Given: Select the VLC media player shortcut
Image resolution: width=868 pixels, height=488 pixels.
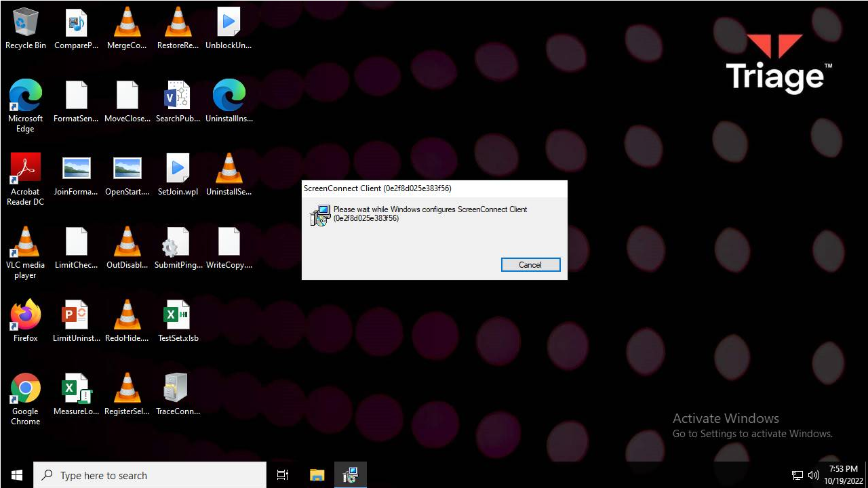Looking at the screenshot, I should coord(26,252).
